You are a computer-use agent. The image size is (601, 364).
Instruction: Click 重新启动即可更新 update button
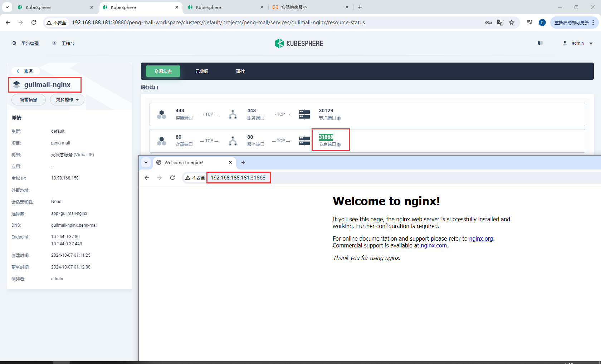click(x=571, y=23)
